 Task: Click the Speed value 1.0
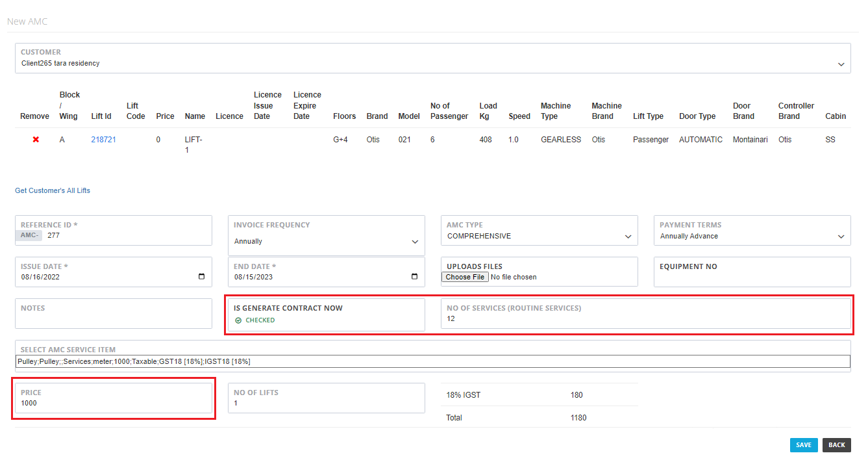(514, 140)
